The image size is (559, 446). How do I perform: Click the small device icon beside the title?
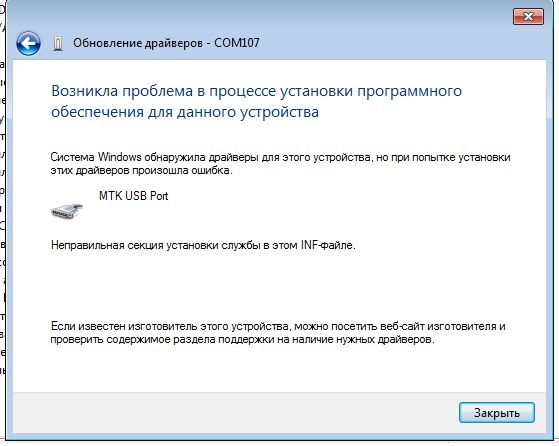(58, 44)
